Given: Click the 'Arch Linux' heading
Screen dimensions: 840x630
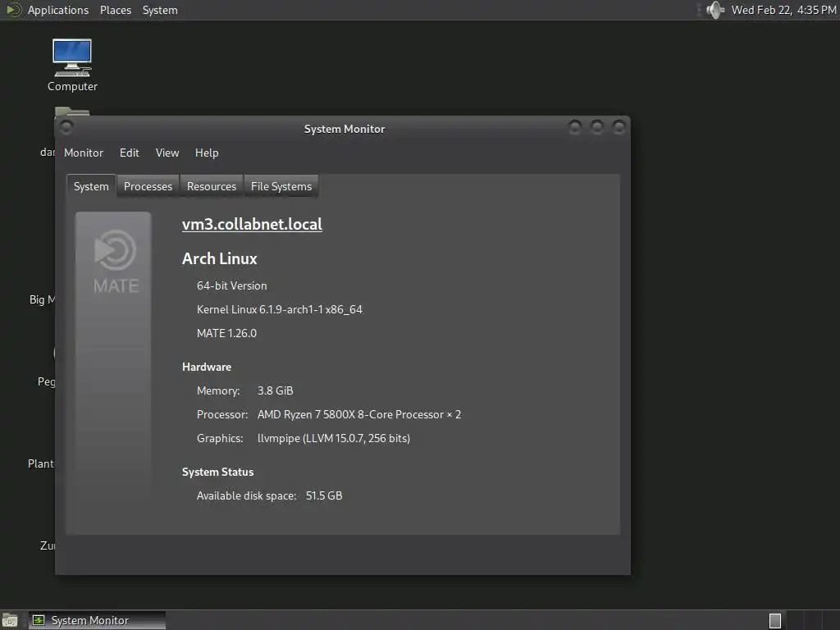Looking at the screenshot, I should point(220,258).
